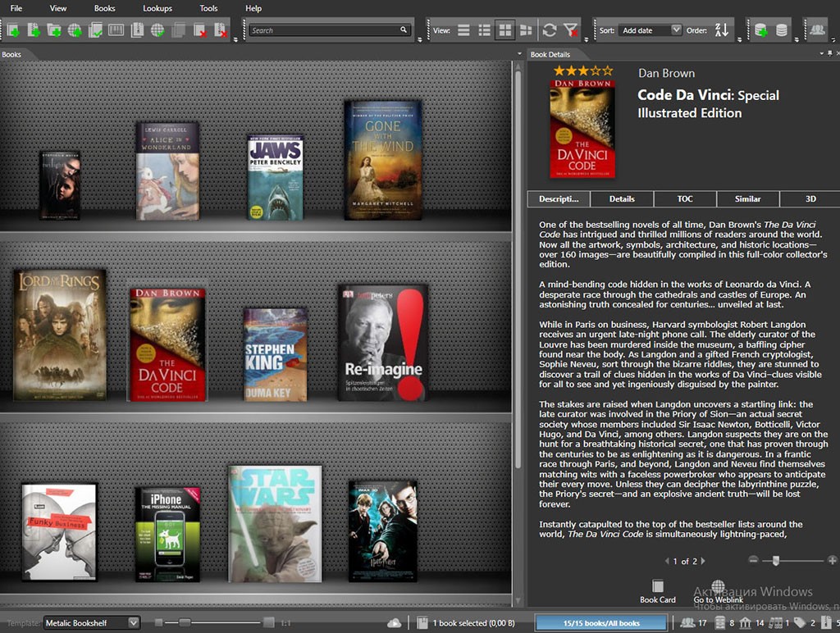Click the cloud sync status icon
Image resolution: width=840 pixels, height=633 pixels.
[395, 623]
